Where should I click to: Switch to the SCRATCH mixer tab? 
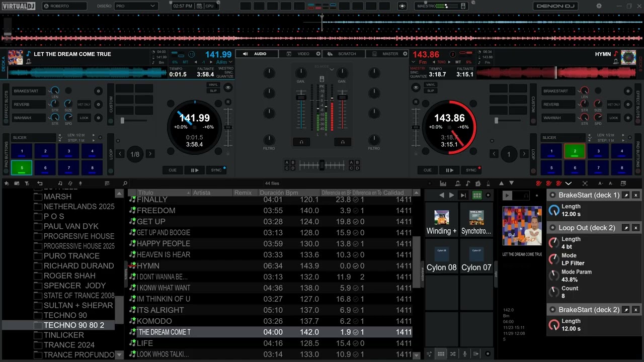[344, 54]
